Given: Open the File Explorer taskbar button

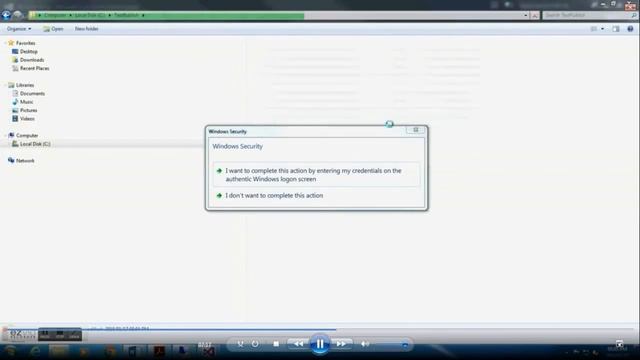Looking at the screenshot, I should 59,351.
